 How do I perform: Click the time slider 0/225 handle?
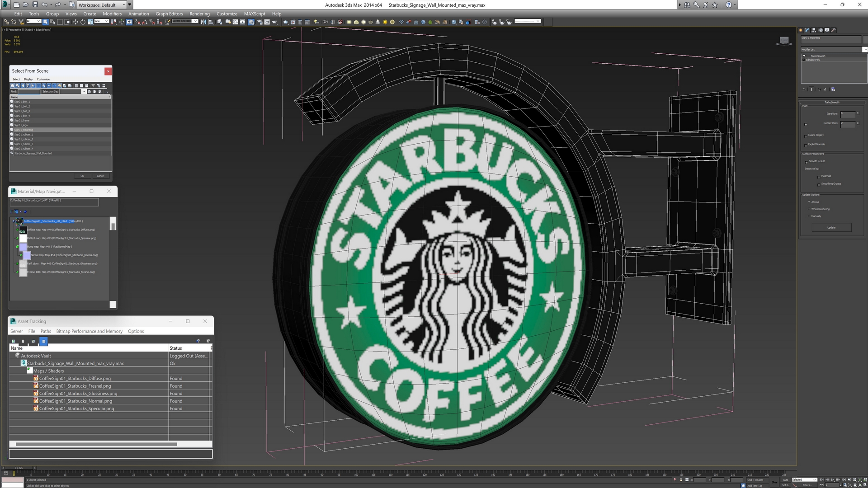(x=19, y=468)
